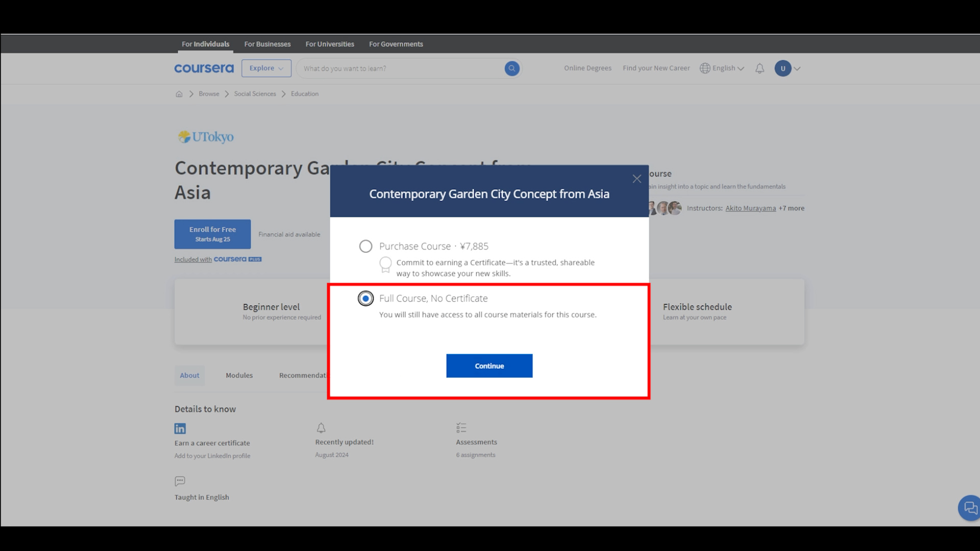The height and width of the screenshot is (551, 980).
Task: Switch to the Modules tab
Action: tap(239, 375)
